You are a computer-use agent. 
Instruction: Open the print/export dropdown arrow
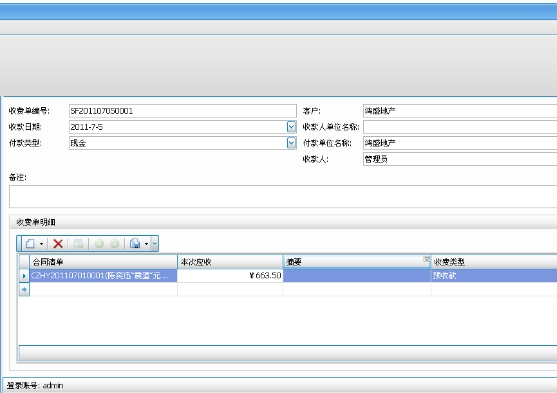146,244
